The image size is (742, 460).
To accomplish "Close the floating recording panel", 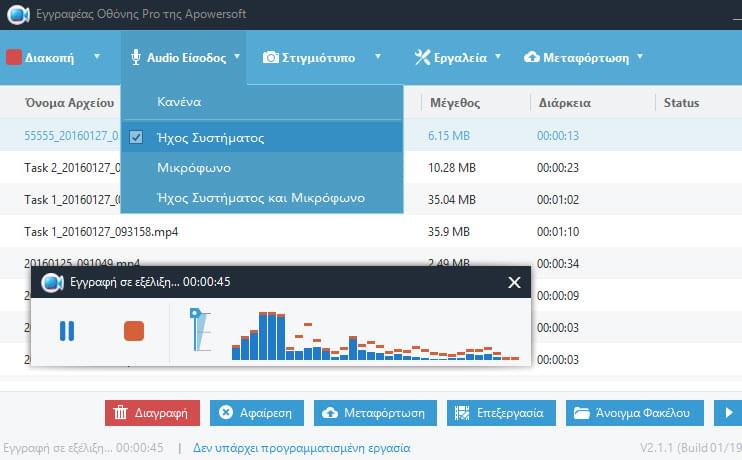I will [x=514, y=283].
